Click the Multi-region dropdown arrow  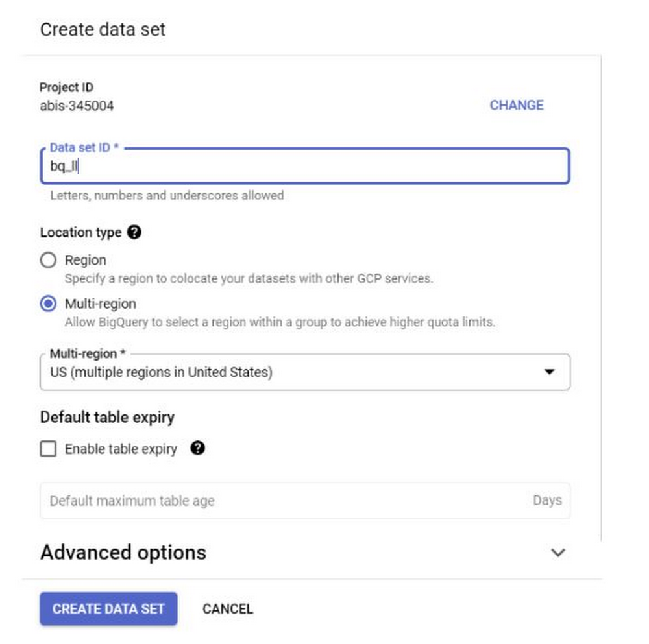pos(549,372)
